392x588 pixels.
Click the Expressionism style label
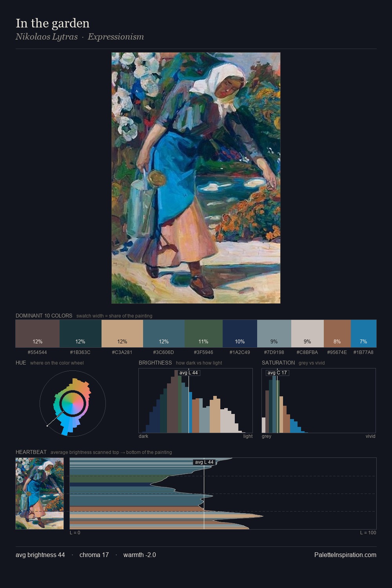click(x=116, y=36)
